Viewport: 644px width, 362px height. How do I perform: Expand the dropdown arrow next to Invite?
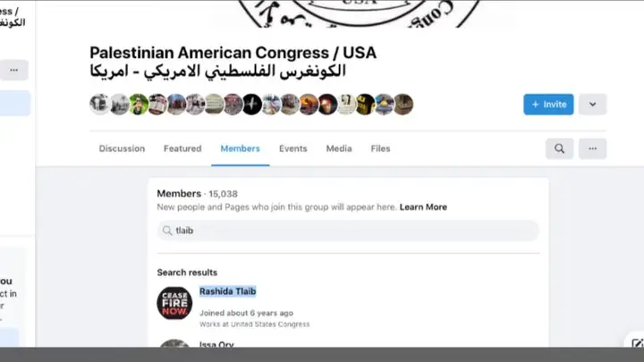click(592, 105)
